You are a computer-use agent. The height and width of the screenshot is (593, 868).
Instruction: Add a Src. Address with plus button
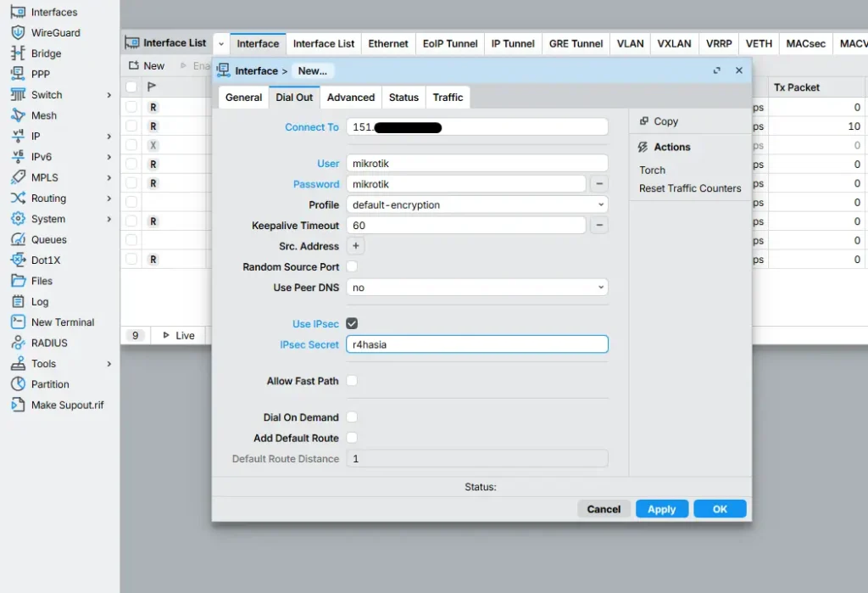point(355,246)
